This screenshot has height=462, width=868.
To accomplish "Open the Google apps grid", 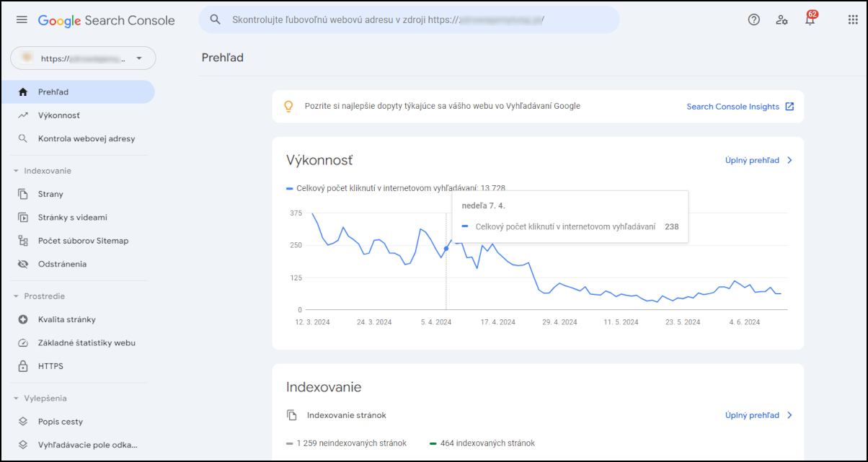I will tap(853, 20).
